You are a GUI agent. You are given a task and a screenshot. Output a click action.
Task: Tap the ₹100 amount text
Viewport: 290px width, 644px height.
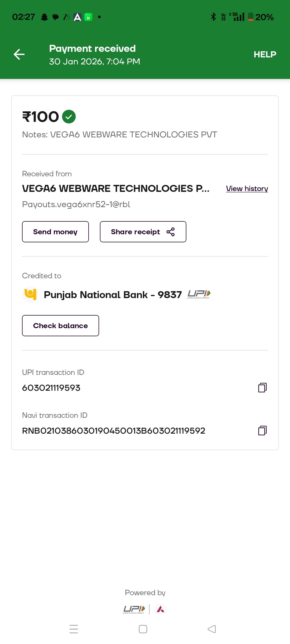(x=41, y=117)
